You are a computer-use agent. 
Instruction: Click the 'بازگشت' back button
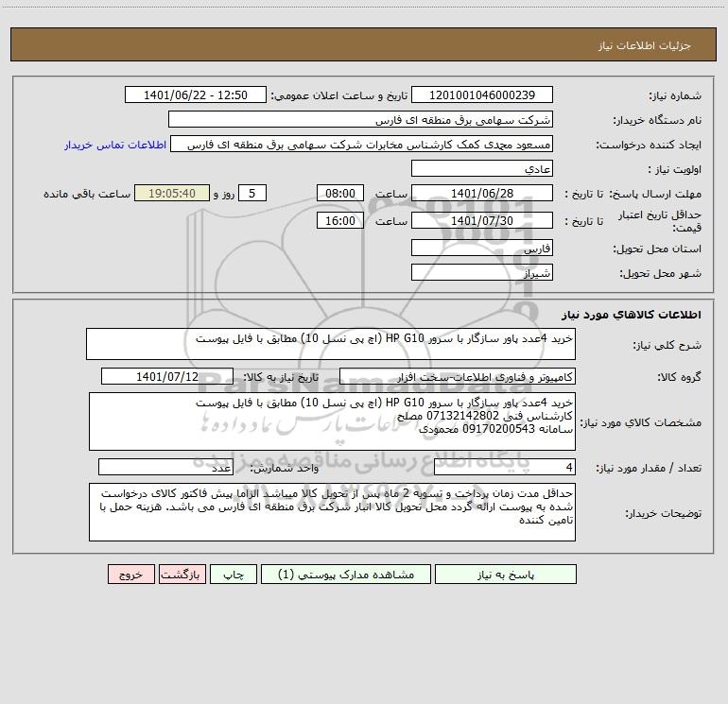182,574
